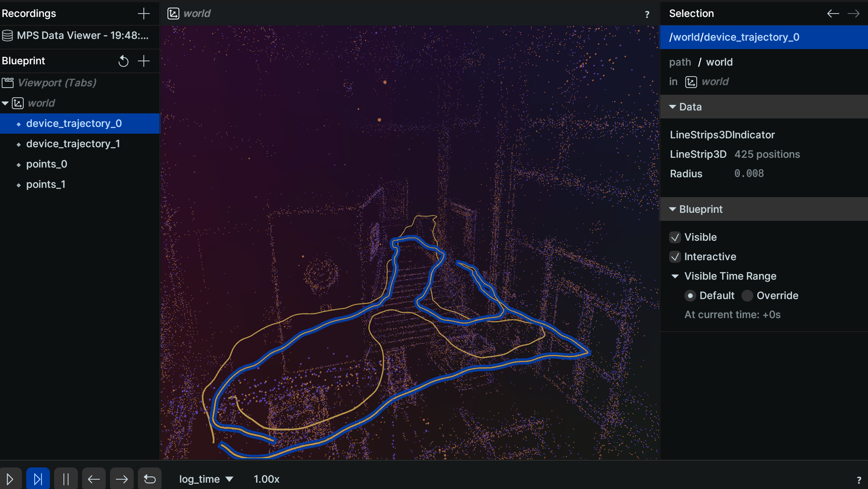
Task: Open the log_time dropdown selector
Action: (206, 478)
